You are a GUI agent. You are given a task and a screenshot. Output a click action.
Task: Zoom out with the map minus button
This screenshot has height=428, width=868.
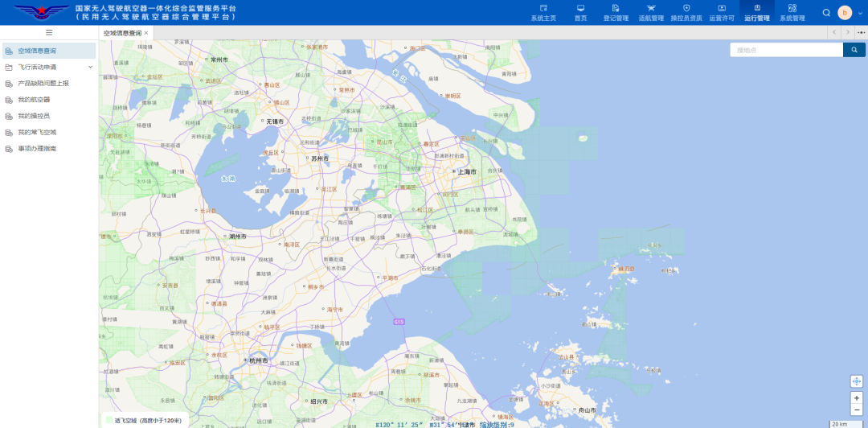click(857, 409)
